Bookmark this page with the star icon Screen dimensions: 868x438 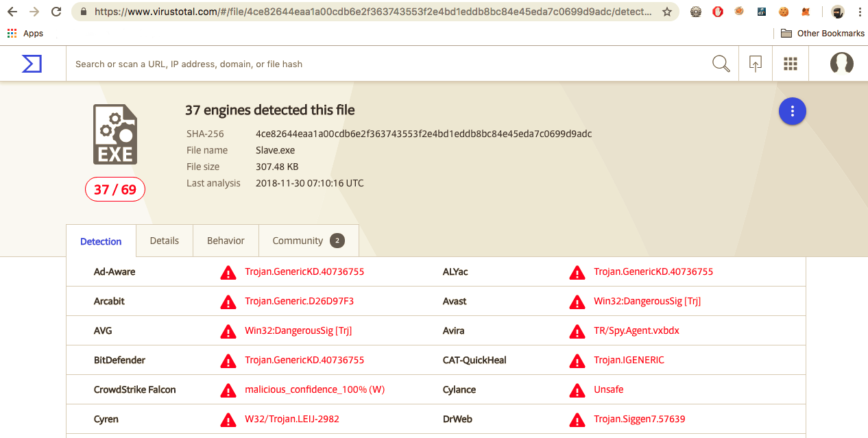coord(666,12)
